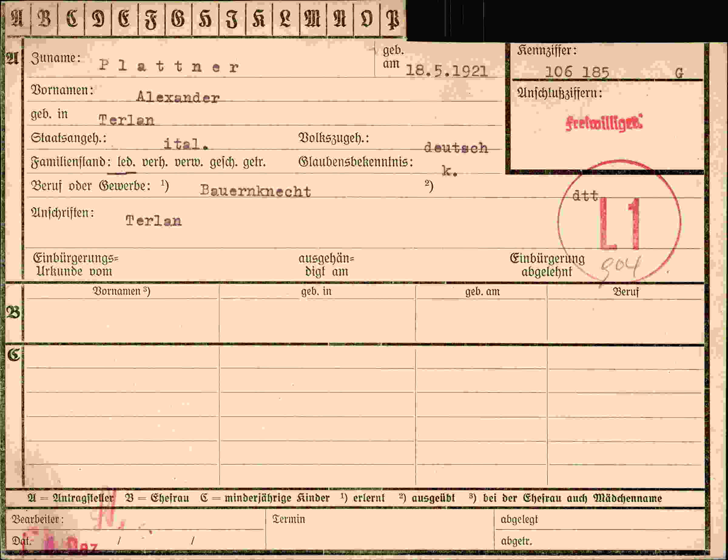Click the "B = Ehefrau" legend entry

coord(157,498)
